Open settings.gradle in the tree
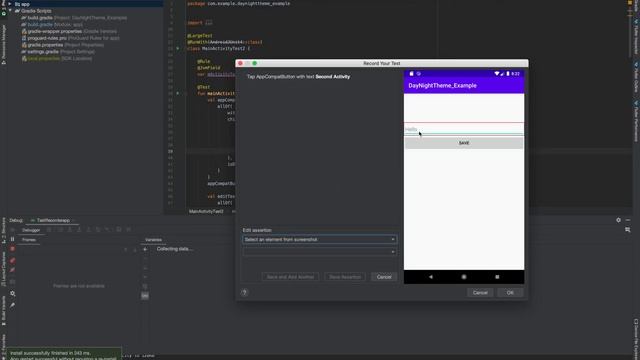Viewport: 640px width, 360px height. click(58, 52)
